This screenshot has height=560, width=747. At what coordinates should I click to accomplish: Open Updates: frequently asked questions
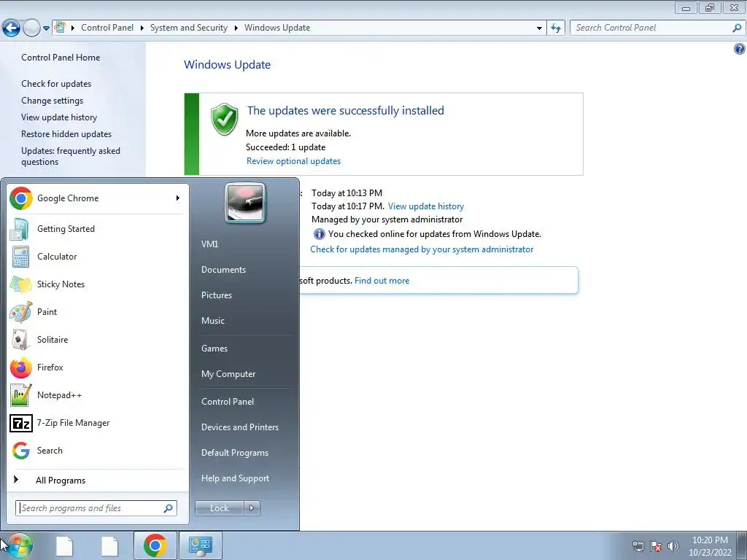(x=71, y=156)
